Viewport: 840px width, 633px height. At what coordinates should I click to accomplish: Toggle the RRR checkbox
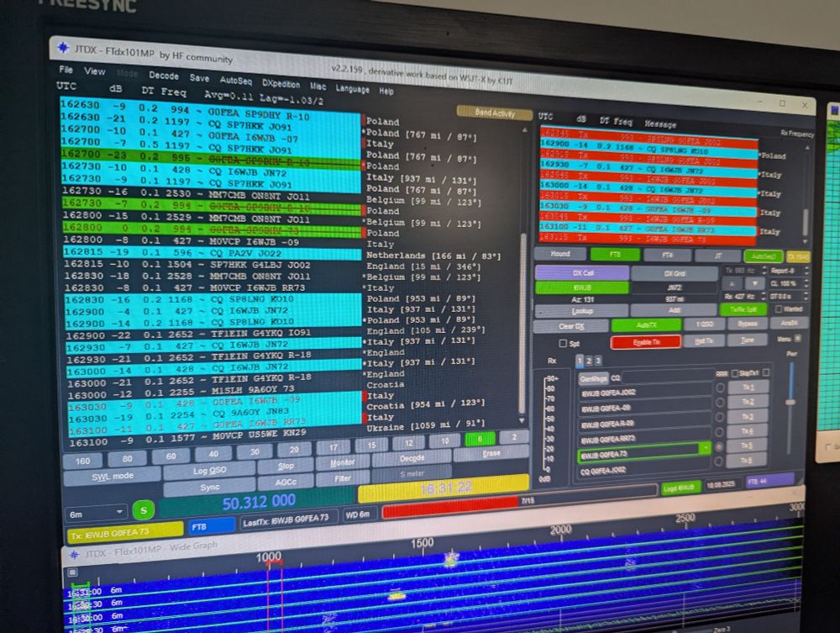[x=734, y=373]
